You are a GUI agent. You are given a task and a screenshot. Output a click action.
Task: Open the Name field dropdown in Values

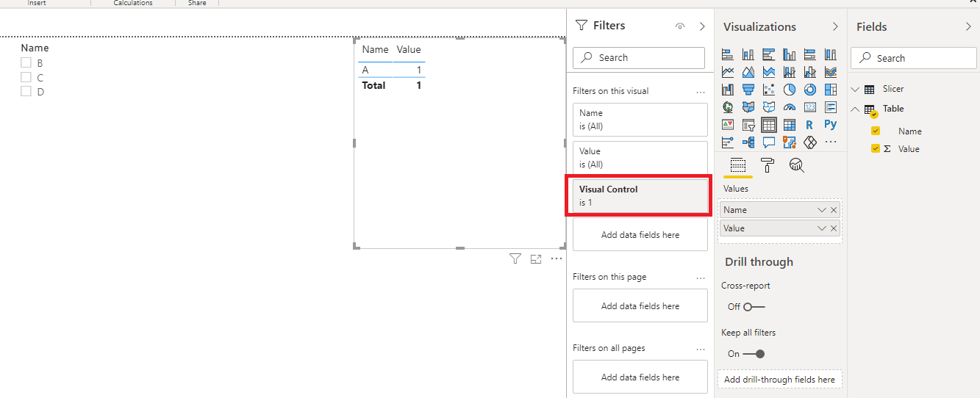tap(822, 210)
